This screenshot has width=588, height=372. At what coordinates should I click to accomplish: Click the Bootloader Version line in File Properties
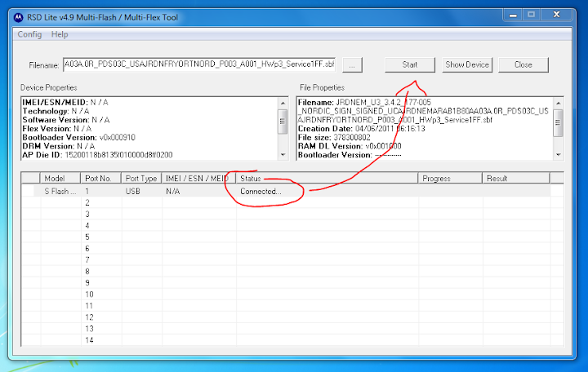click(350, 155)
